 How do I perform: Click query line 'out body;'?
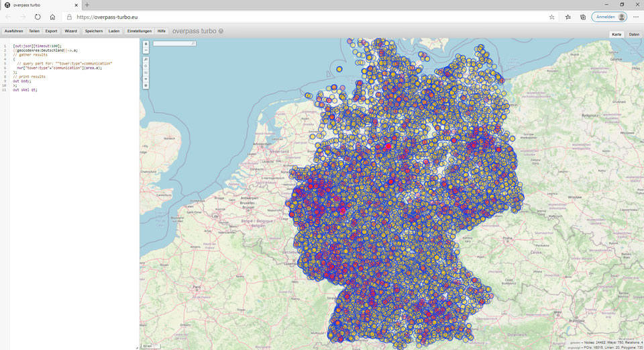point(21,81)
